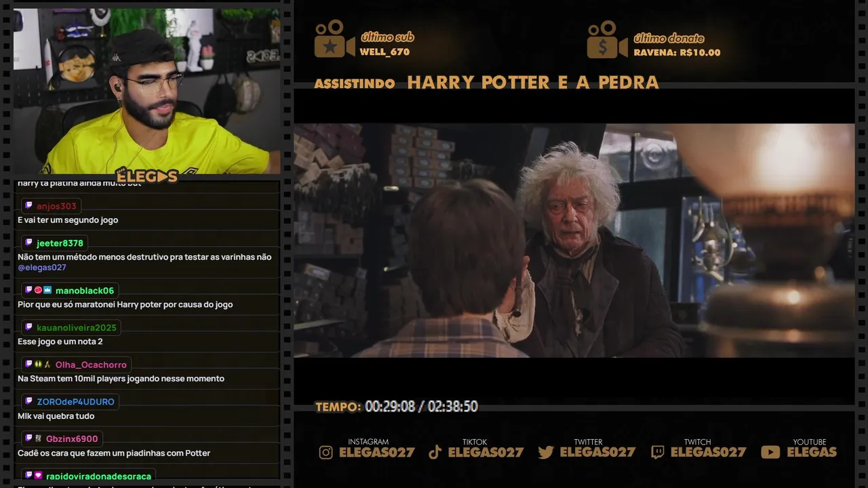Open ELEGAS YouTube channel name
Viewport: 868px width, 488px height.
click(x=812, y=452)
